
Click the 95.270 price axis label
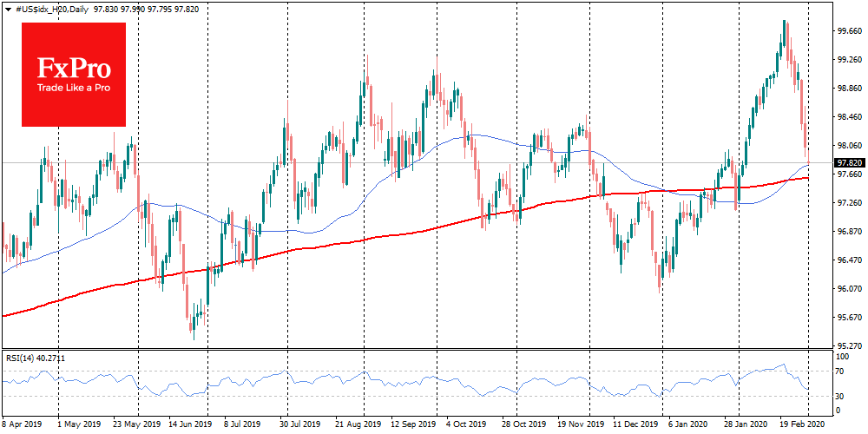tap(848, 345)
